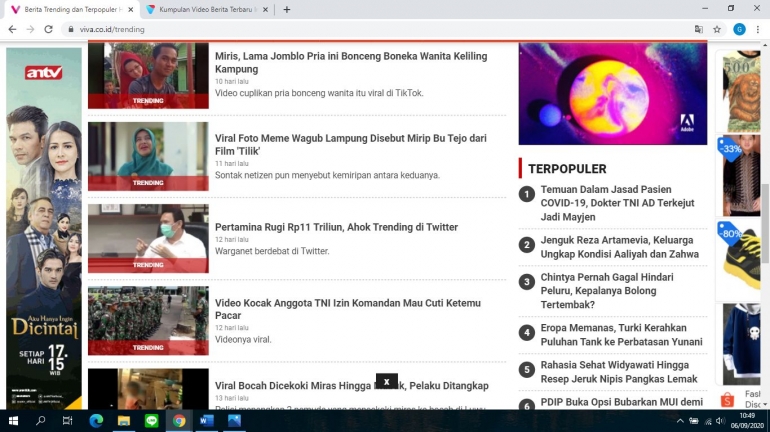Open article Video Kocak Anggota TNI Izin Komandan
Viewport: 770px width, 432px height.
[x=348, y=309]
